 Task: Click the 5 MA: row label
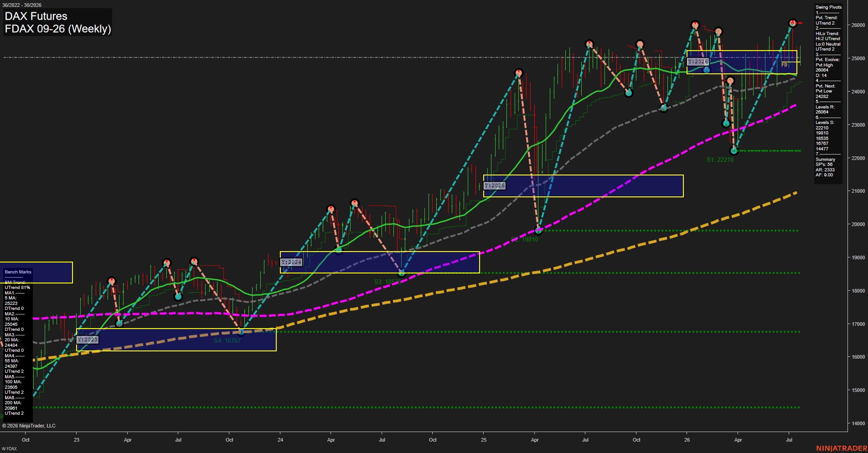point(10,298)
